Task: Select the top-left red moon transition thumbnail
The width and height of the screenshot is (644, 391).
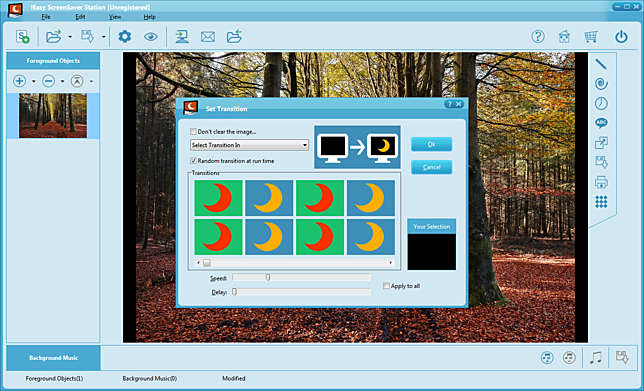Action: pos(218,198)
